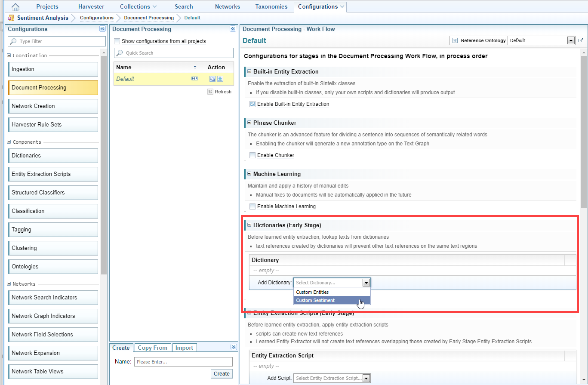Collapse the Document Processing list panel
588x385 pixels.
(233, 29)
